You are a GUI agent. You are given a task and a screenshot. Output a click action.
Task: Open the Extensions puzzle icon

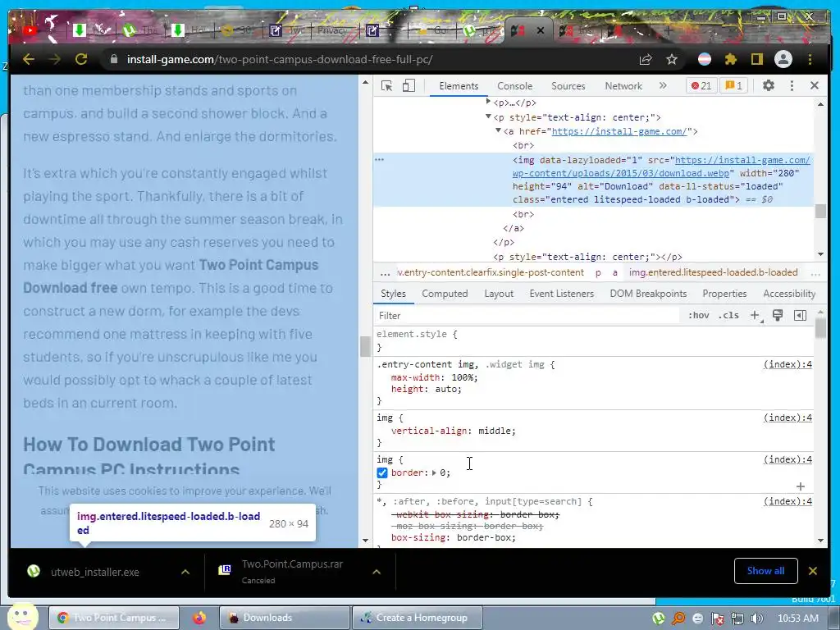coord(731,59)
